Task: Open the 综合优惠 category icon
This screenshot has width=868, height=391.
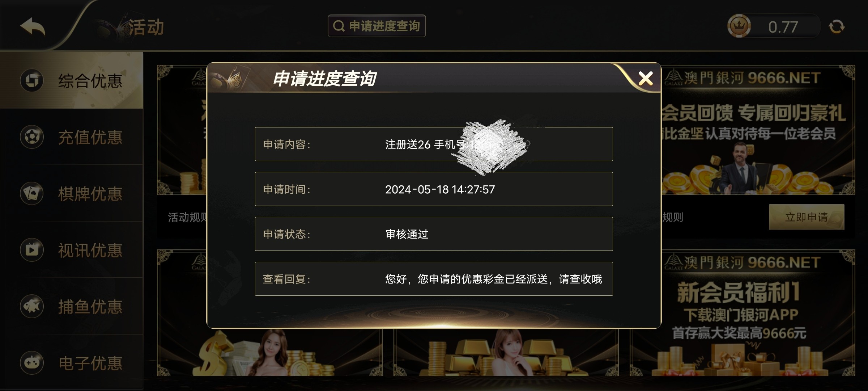Action: tap(32, 80)
